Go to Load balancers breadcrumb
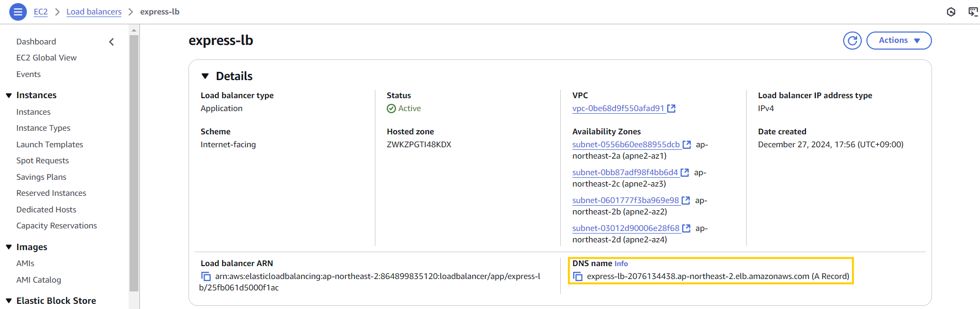The image size is (980, 309). pyautogui.click(x=94, y=12)
